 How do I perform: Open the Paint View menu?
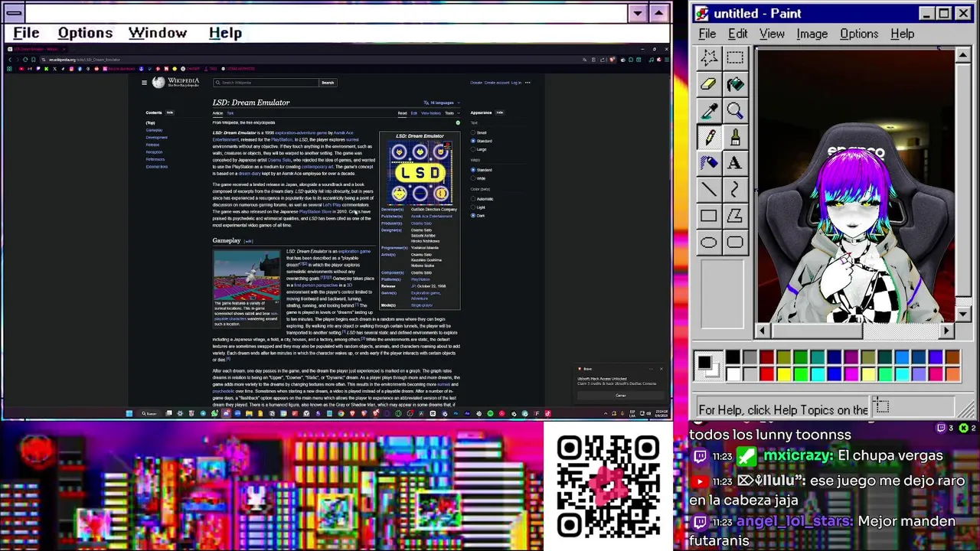pos(772,34)
